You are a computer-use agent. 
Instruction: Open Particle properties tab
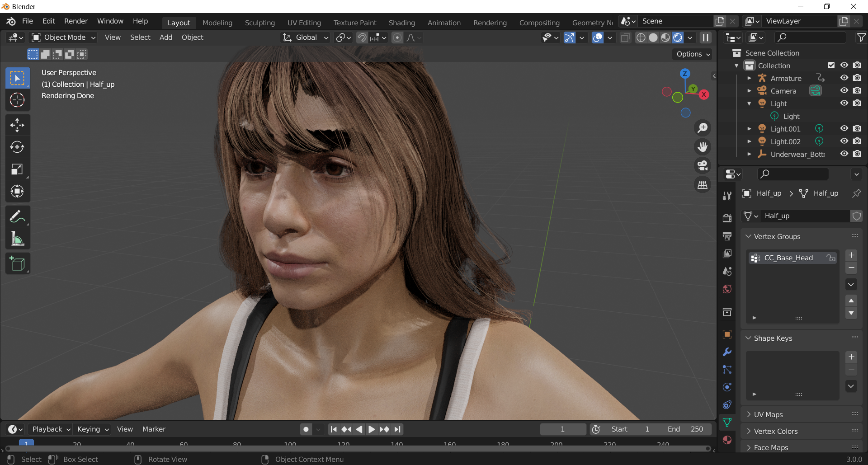tap(727, 370)
